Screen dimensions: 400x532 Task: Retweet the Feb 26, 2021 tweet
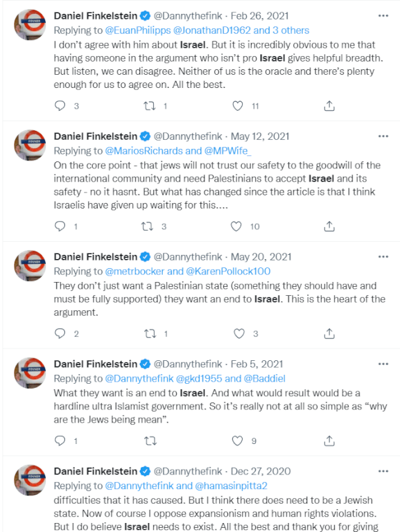150,106
